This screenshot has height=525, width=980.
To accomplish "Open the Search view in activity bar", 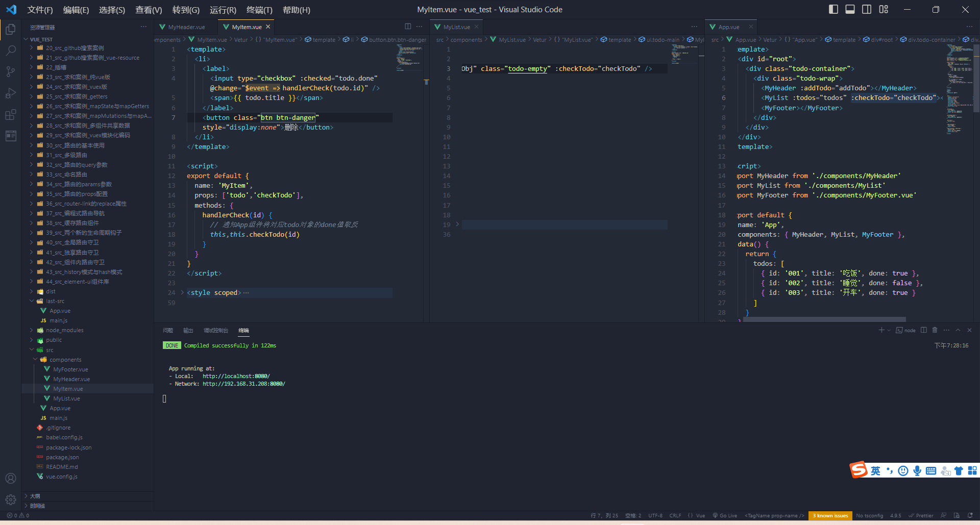I will 11,51.
